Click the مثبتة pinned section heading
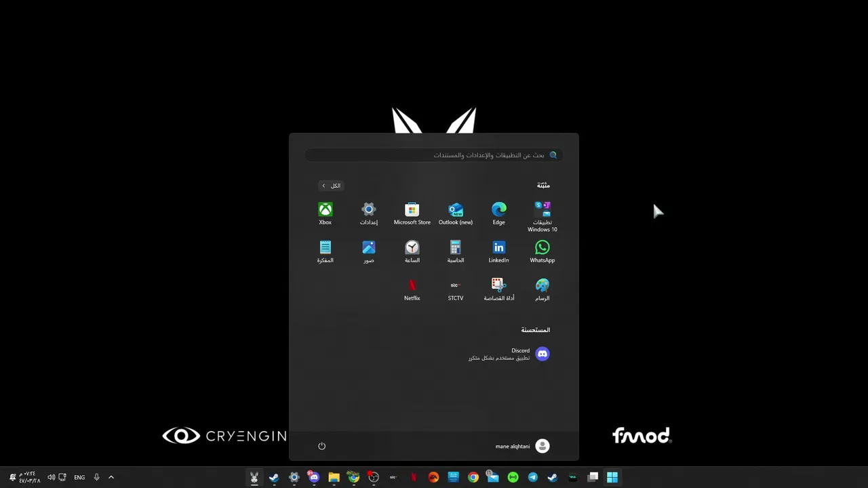Viewport: 868px width, 488px height. click(x=543, y=185)
